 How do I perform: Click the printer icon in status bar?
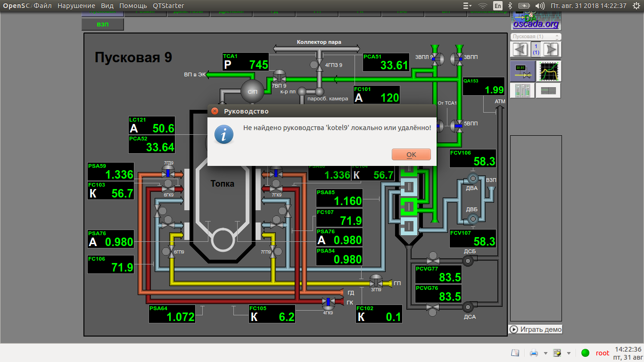(x=534, y=353)
